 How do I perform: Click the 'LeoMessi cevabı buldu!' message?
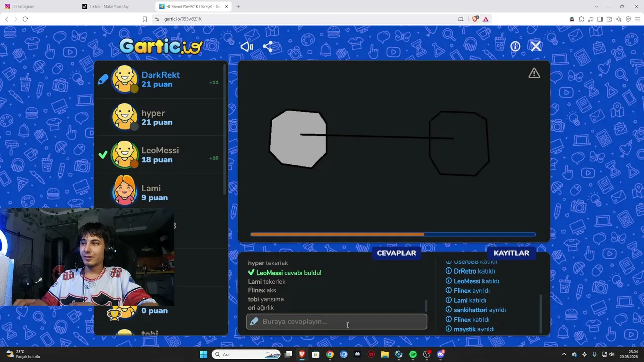[x=285, y=273]
